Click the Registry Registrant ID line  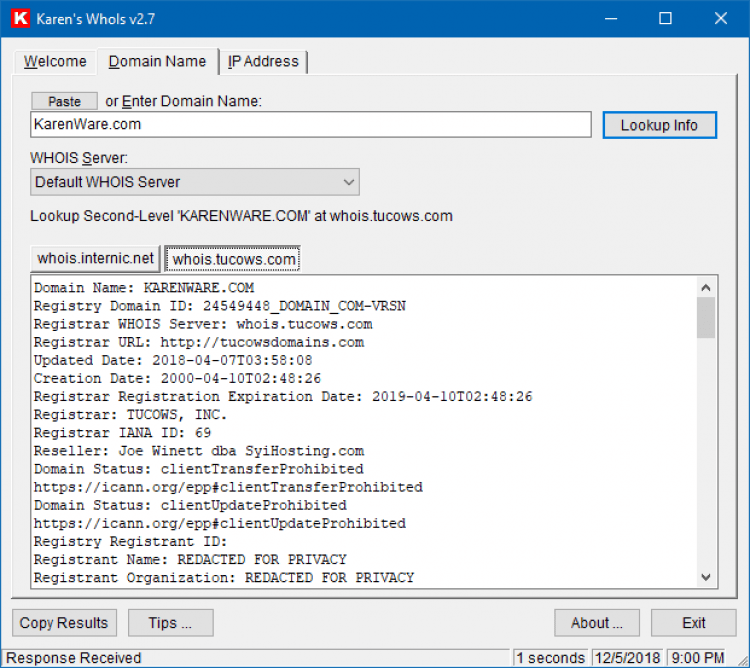(x=130, y=542)
